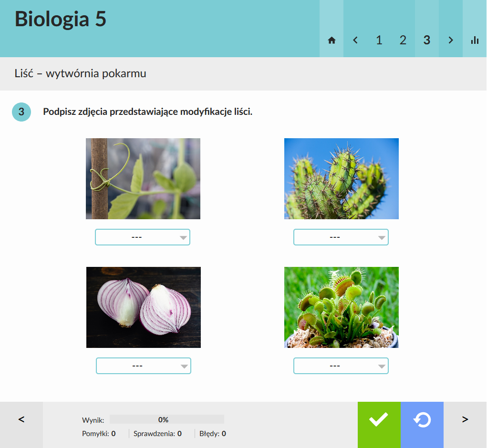487x448 pixels.
Task: Click the previous page arrow in header
Action: 355,41
